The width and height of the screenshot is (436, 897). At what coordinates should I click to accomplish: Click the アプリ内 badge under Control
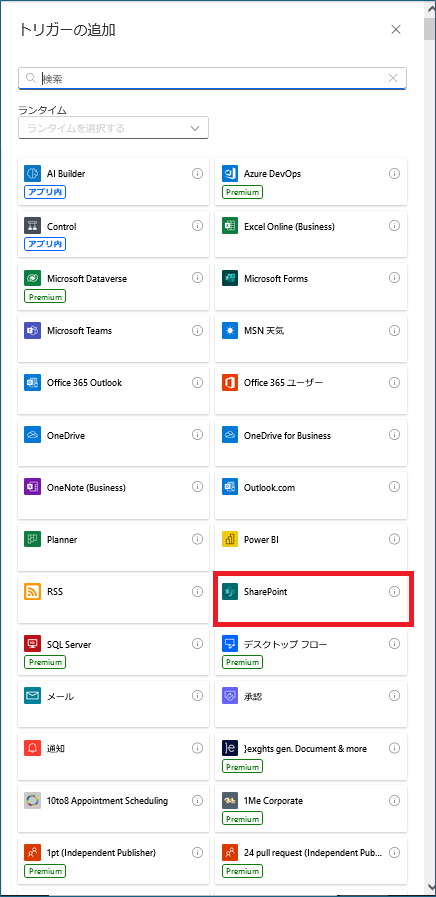point(45,244)
